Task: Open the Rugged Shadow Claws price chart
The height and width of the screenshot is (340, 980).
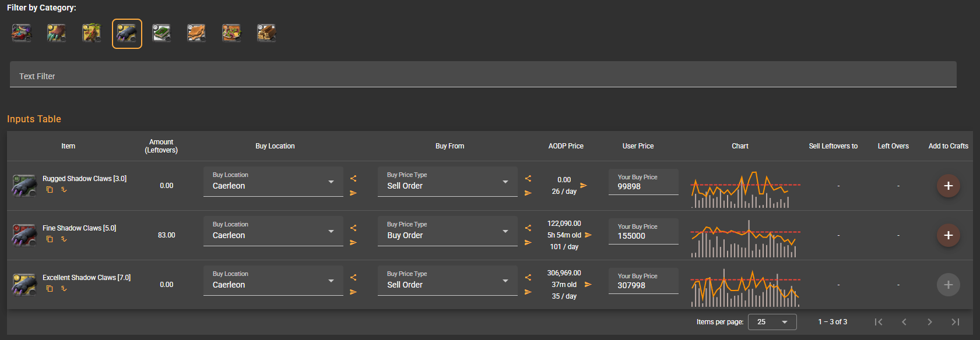Action: [x=744, y=190]
